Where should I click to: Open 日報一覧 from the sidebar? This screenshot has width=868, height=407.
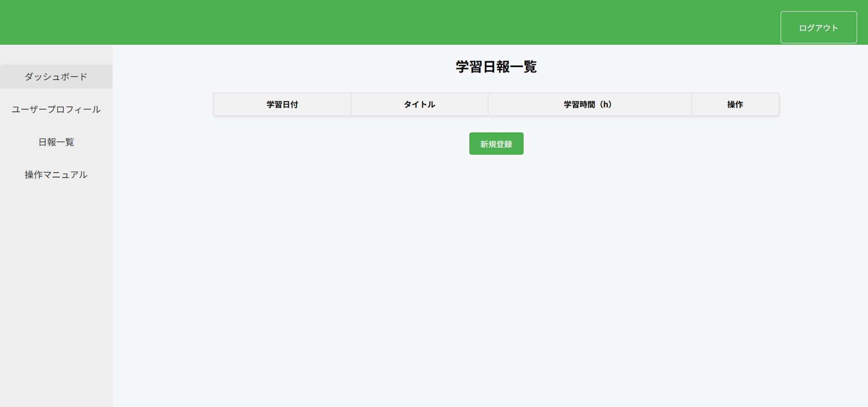tap(56, 142)
